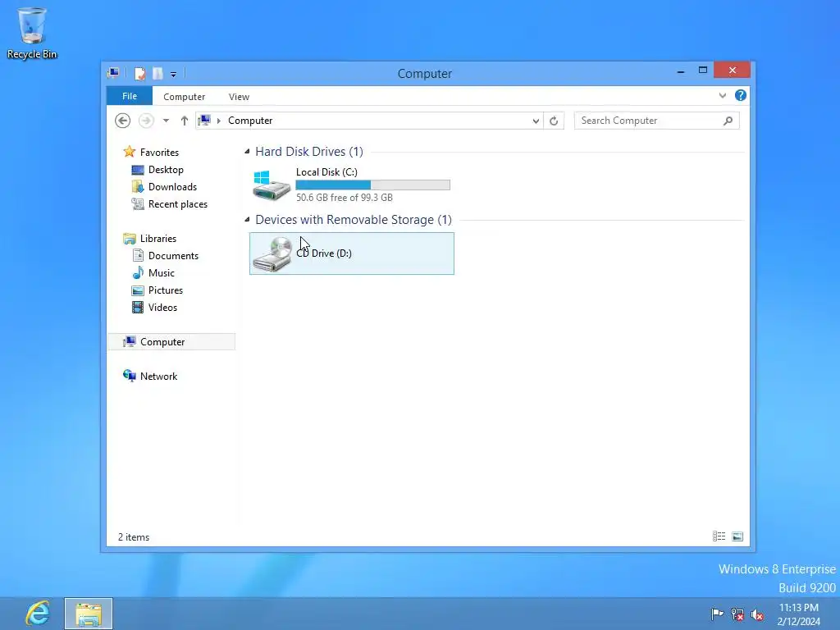Click the CD Drive (D:) label
The width and height of the screenshot is (840, 630).
tap(324, 253)
